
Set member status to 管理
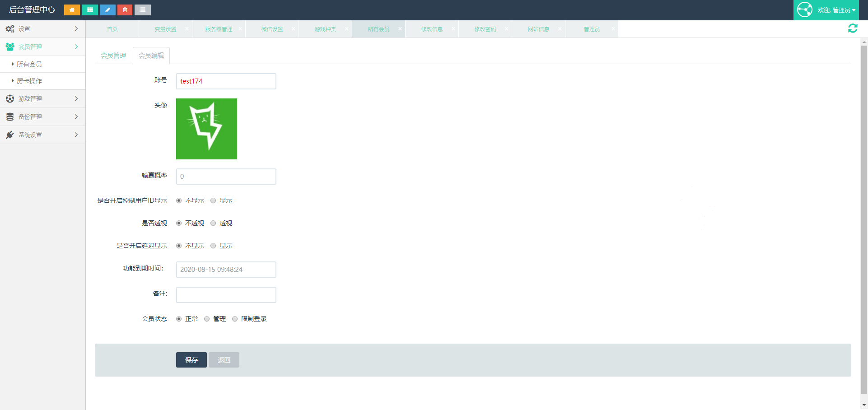[x=207, y=319]
